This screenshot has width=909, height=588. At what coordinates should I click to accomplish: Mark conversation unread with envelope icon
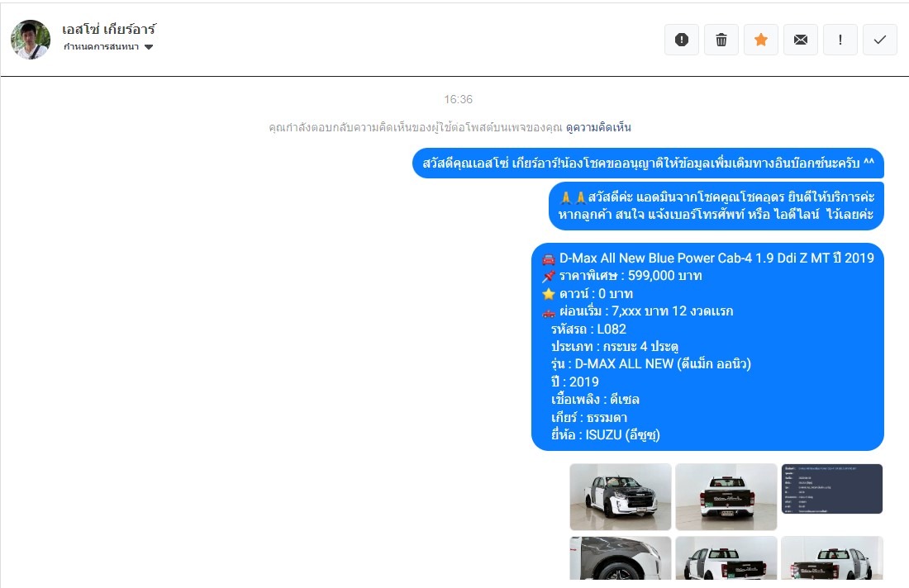point(801,40)
